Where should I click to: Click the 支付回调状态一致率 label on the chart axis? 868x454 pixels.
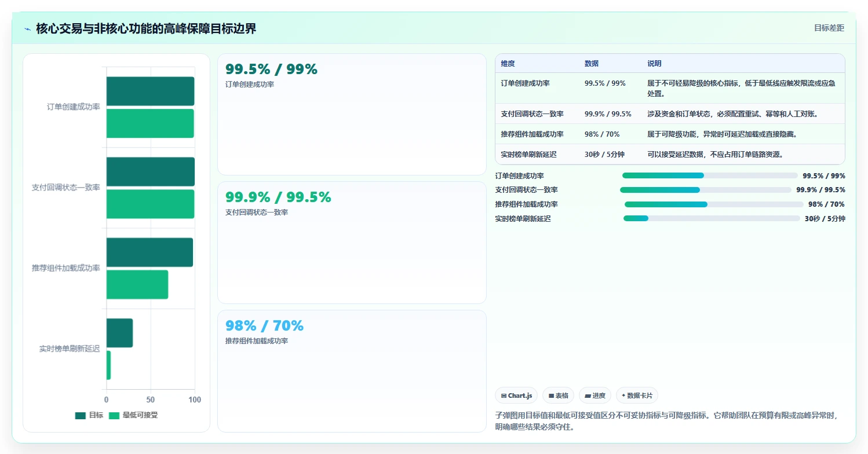click(66, 188)
